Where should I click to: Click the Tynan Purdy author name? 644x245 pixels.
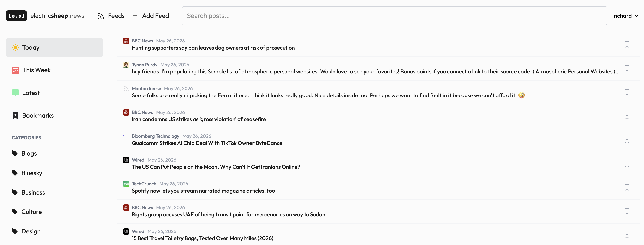(144, 65)
